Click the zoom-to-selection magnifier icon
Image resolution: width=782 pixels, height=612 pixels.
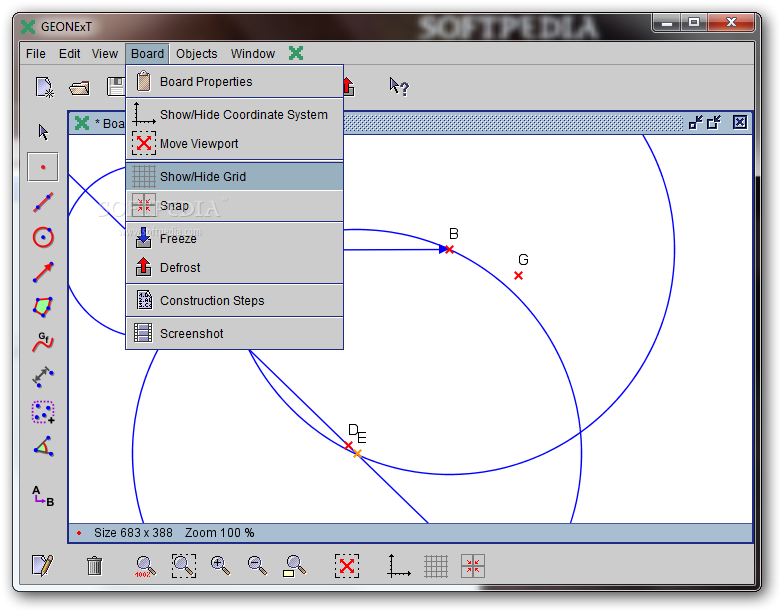(x=184, y=566)
